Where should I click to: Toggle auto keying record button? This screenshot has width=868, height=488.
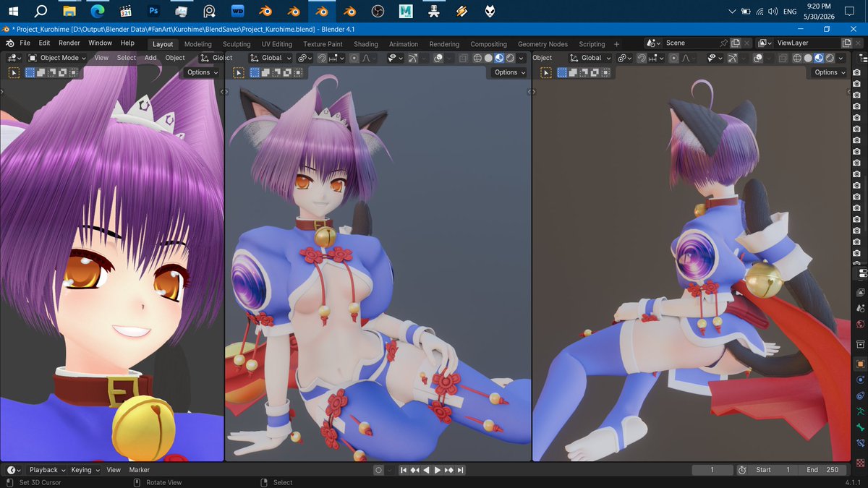click(x=378, y=470)
